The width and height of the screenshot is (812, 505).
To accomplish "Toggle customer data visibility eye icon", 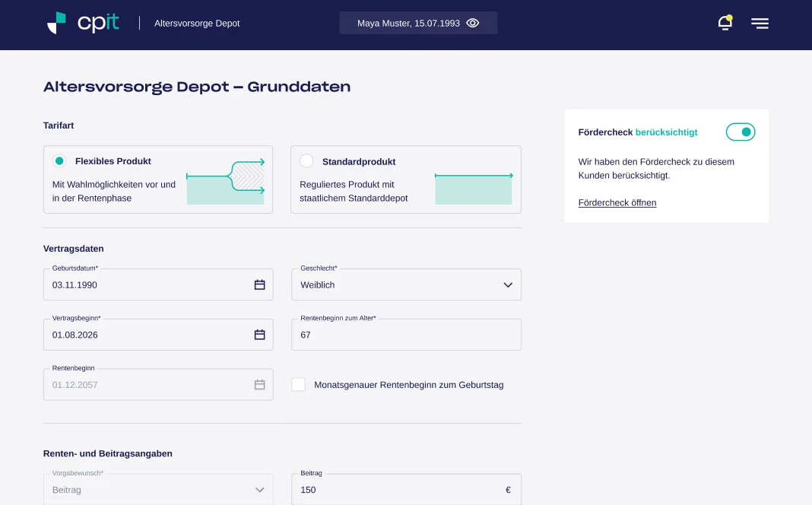I will (x=472, y=23).
